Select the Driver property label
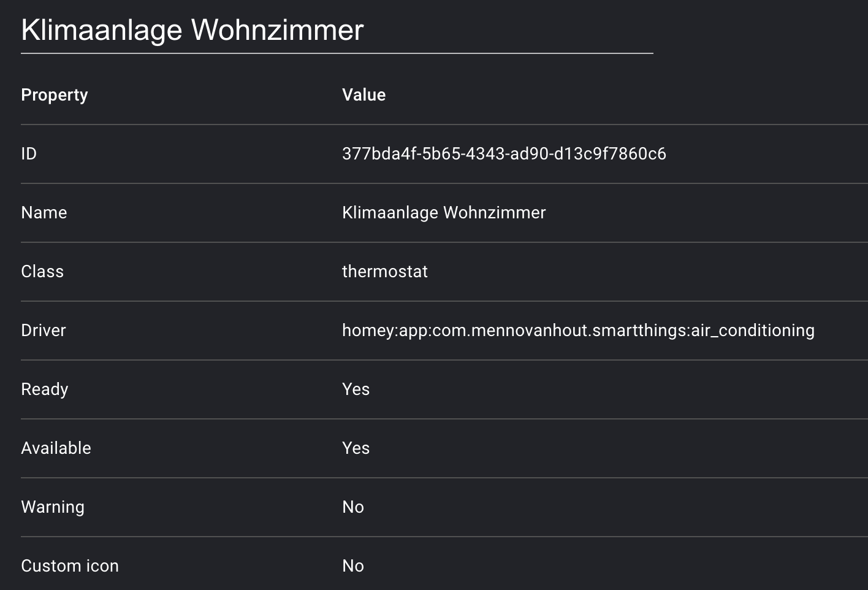Viewport: 868px width, 590px height. (x=44, y=331)
